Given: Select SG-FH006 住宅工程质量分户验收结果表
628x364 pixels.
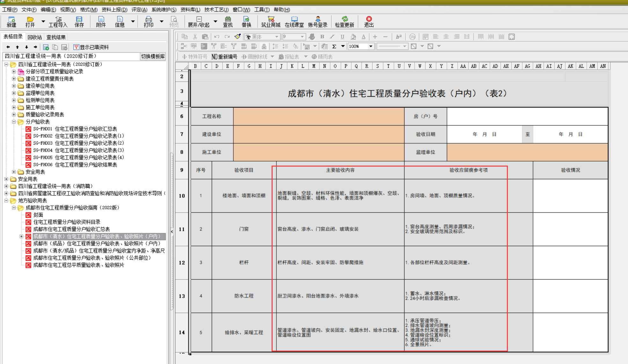Looking at the screenshot, I should click(75, 165).
